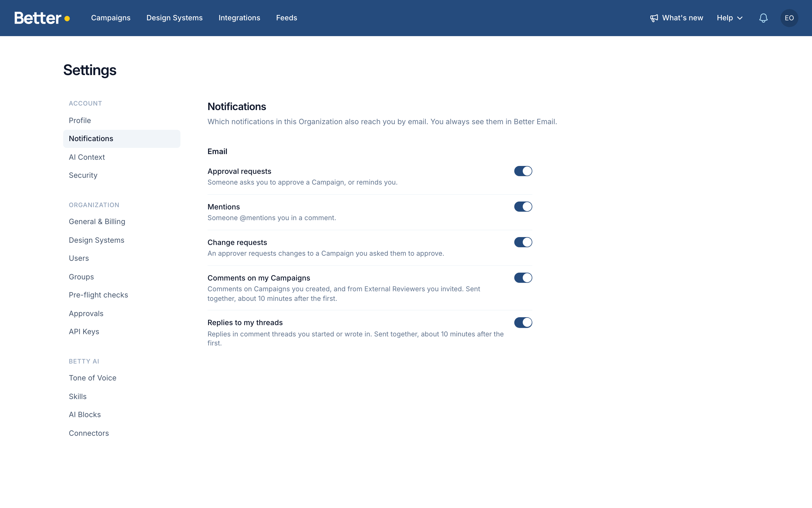The width and height of the screenshot is (812, 508).
Task: Click the Settings page title
Action: tap(90, 70)
